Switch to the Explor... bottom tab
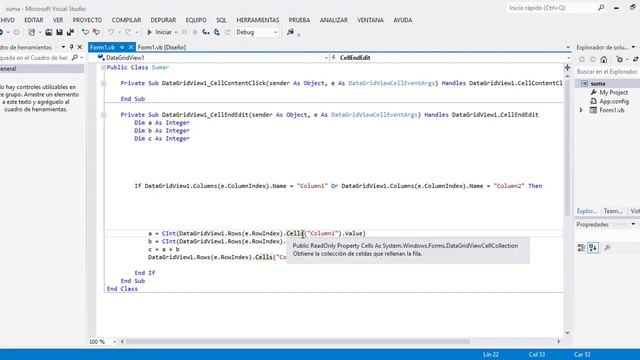 pyautogui.click(x=587, y=211)
